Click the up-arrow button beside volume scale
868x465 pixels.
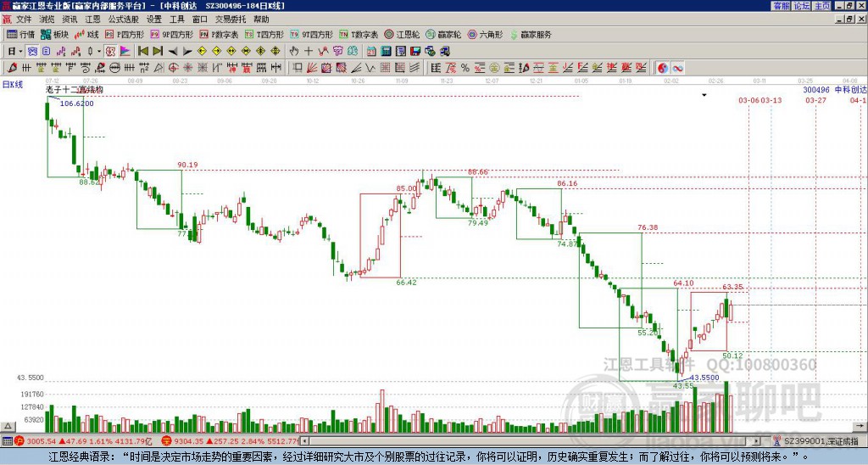tap(8, 426)
